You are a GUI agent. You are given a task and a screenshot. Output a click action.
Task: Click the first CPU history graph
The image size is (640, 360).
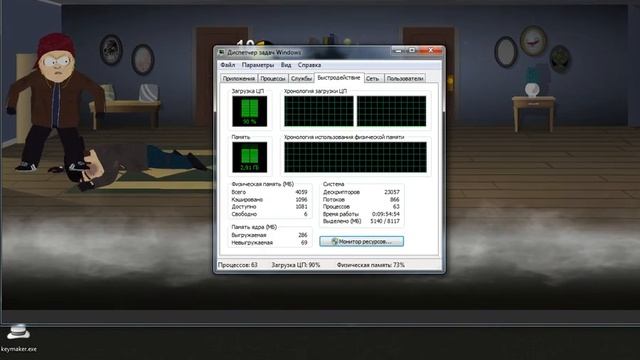[x=319, y=111]
